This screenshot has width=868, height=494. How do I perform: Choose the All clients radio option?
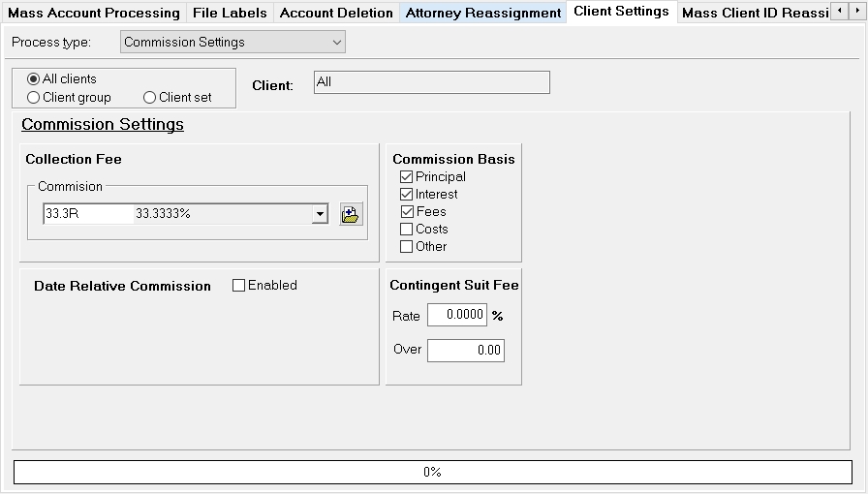34,79
